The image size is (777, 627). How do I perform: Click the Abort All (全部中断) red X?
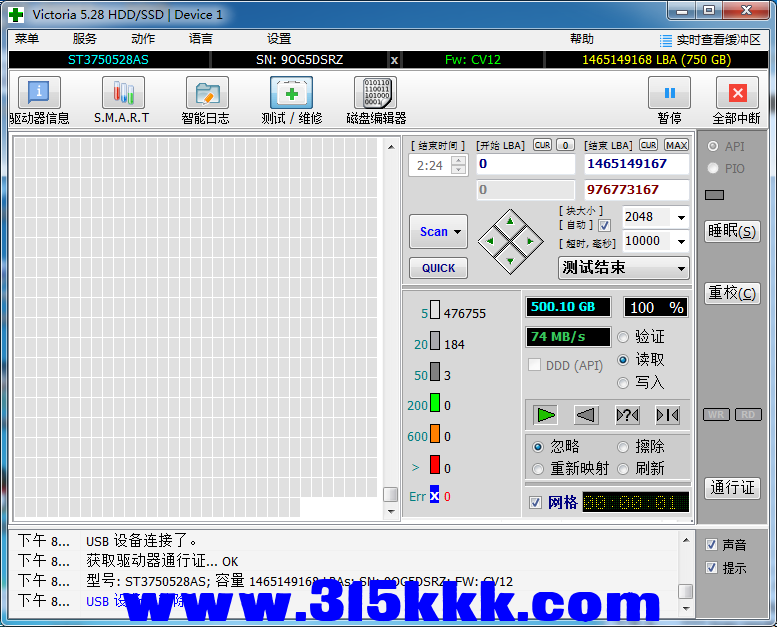click(x=737, y=93)
